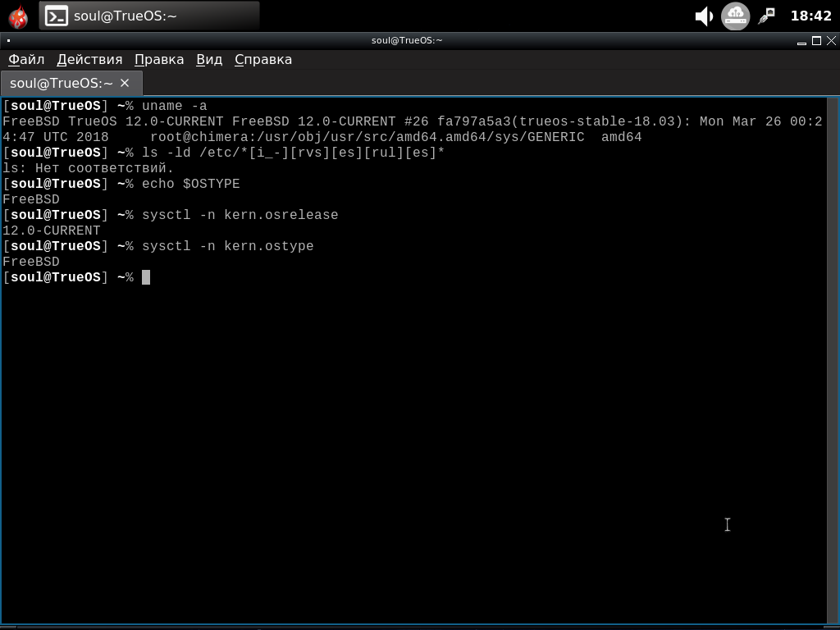Viewport: 840px width, 630px height.
Task: Open the cloud update manager tray icon
Action: (x=735, y=16)
